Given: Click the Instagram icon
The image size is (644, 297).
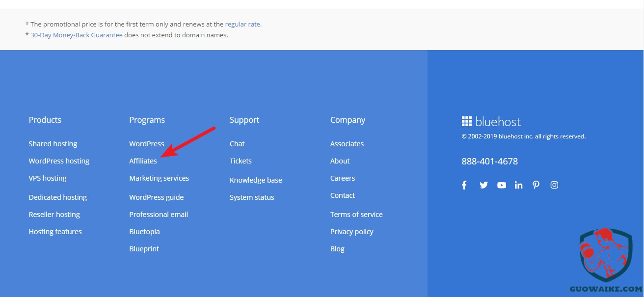Looking at the screenshot, I should coord(554,185).
